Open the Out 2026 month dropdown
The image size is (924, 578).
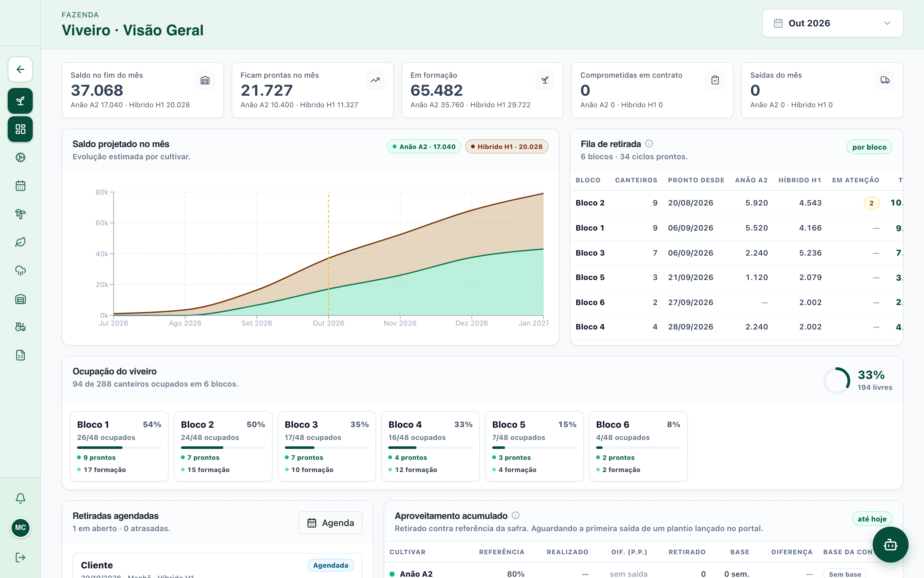click(x=832, y=23)
